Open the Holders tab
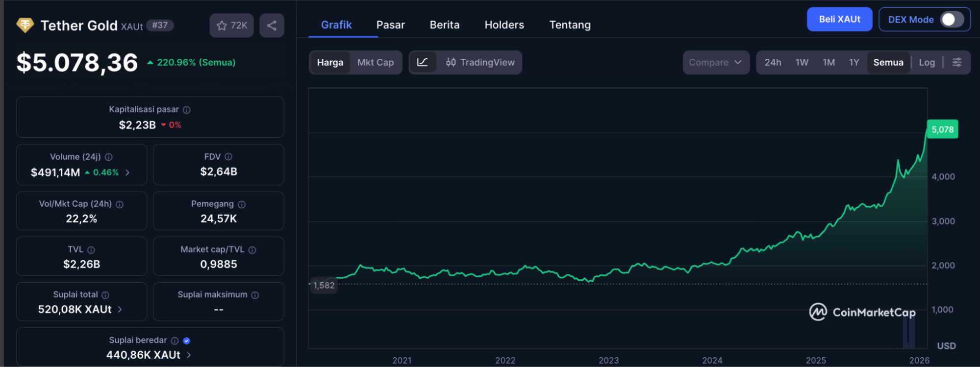Screen dimensions: 980x367 504,25
